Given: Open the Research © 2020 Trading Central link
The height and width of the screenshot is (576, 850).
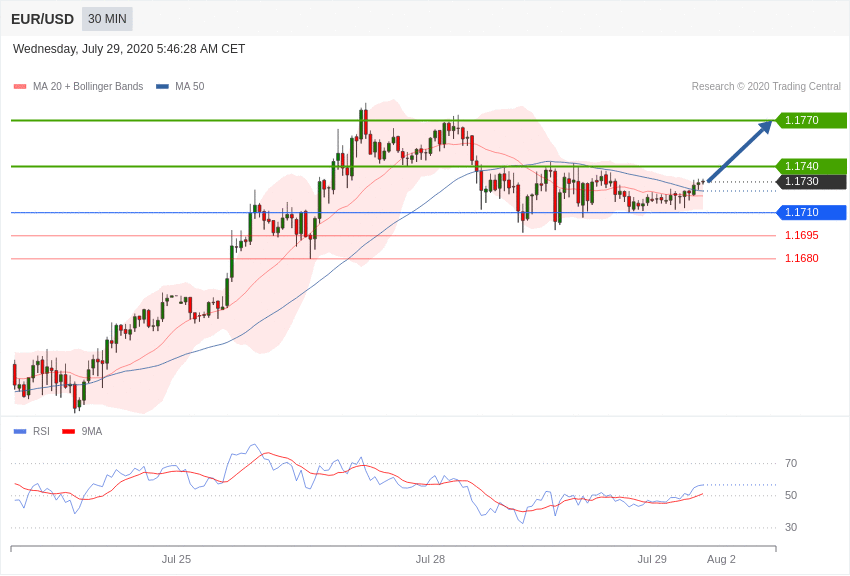Looking at the screenshot, I should (766, 86).
